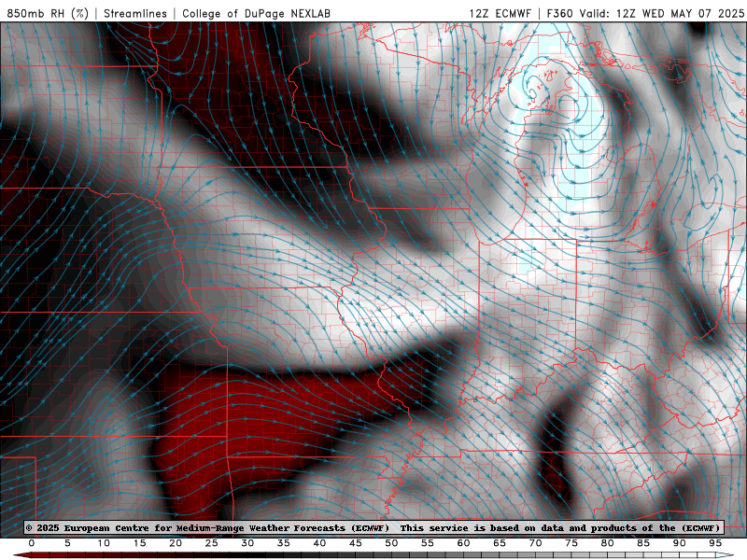747x560 pixels.
Task: Click the '30' value on the RH scale
Action: pyautogui.click(x=247, y=543)
